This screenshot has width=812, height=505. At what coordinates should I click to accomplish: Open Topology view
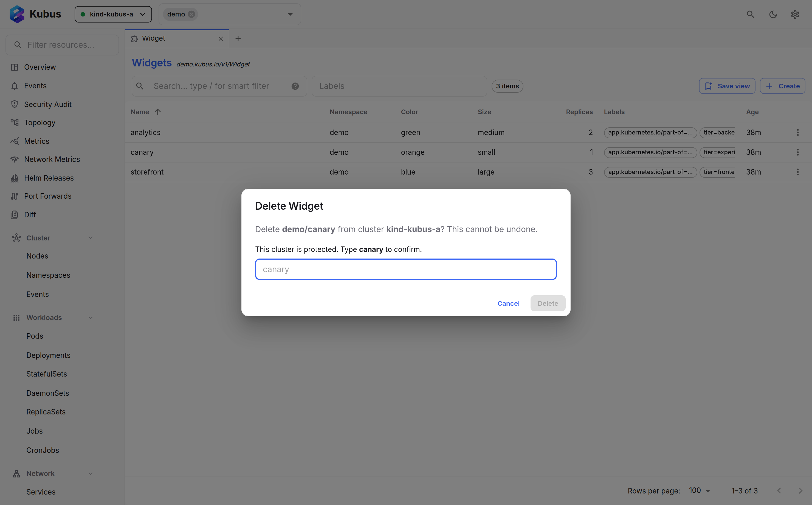(40, 123)
